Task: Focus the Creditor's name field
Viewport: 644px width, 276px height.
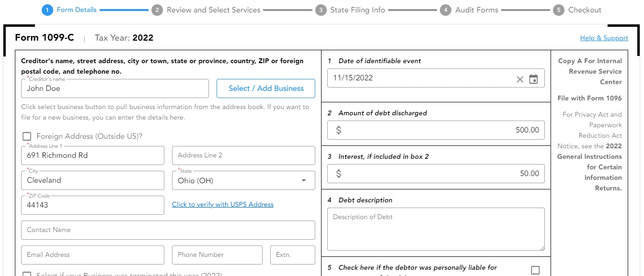Action: pyautogui.click(x=115, y=88)
